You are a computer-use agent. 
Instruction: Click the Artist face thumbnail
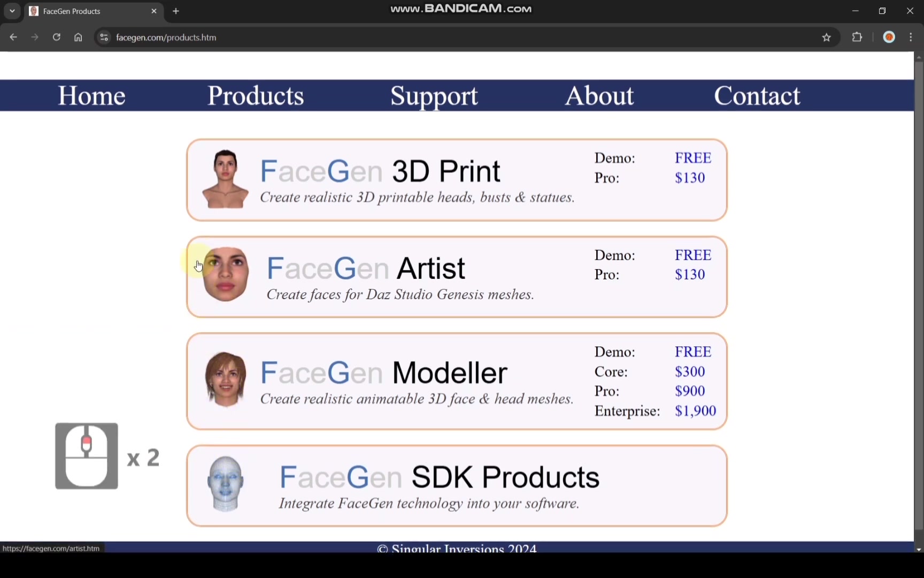tap(226, 275)
